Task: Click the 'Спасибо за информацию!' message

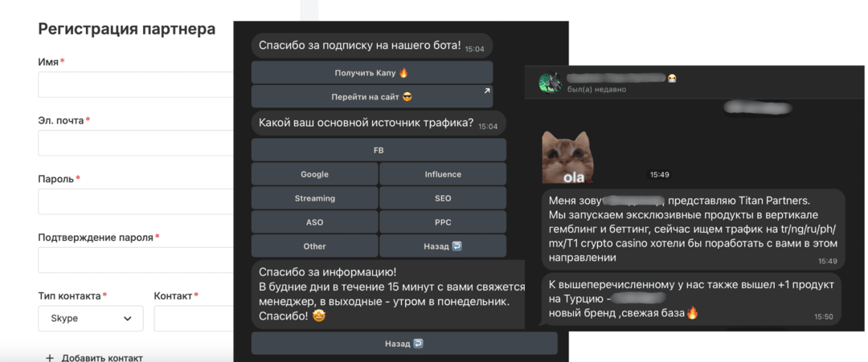Action: click(x=388, y=295)
